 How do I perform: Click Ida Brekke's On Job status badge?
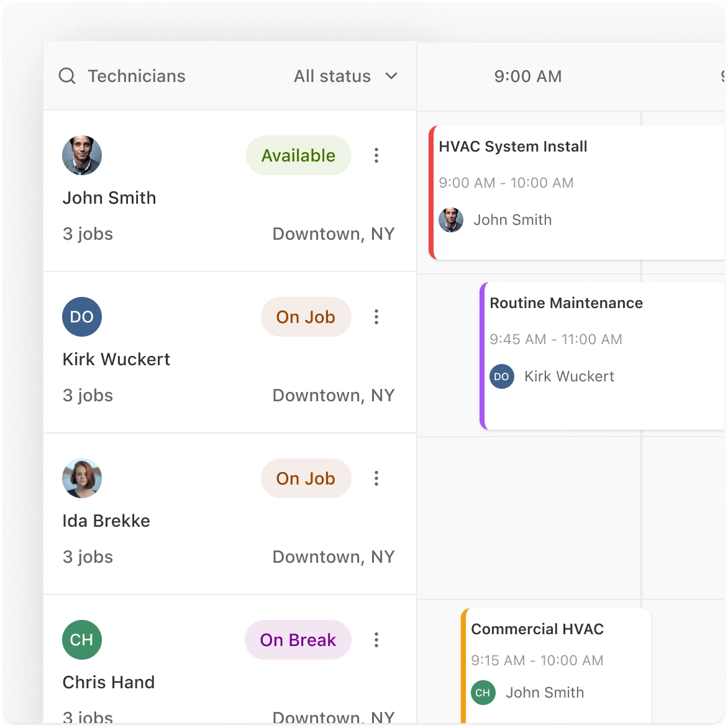point(306,478)
